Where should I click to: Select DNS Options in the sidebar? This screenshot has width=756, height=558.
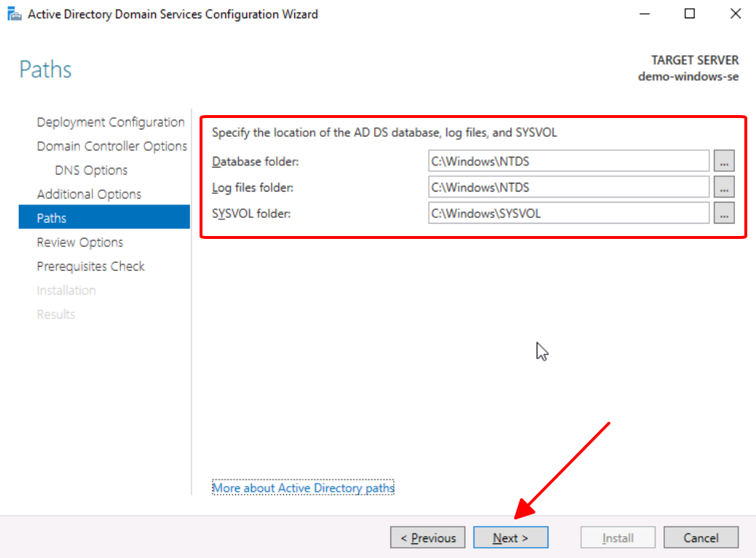pyautogui.click(x=91, y=170)
